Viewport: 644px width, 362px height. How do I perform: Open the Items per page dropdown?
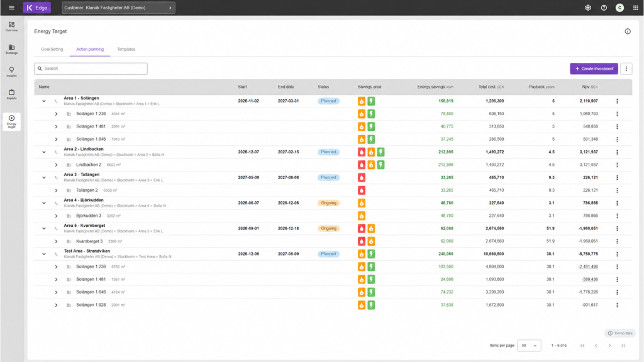(529, 346)
